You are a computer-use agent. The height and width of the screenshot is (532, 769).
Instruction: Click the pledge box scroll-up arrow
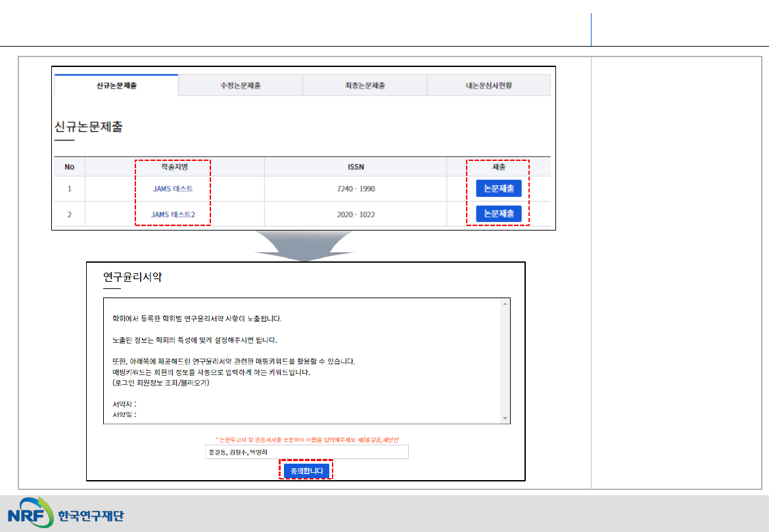(x=505, y=304)
